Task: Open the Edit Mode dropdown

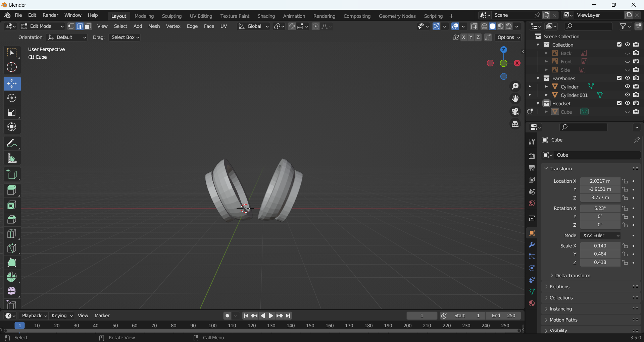Action: pos(42,26)
